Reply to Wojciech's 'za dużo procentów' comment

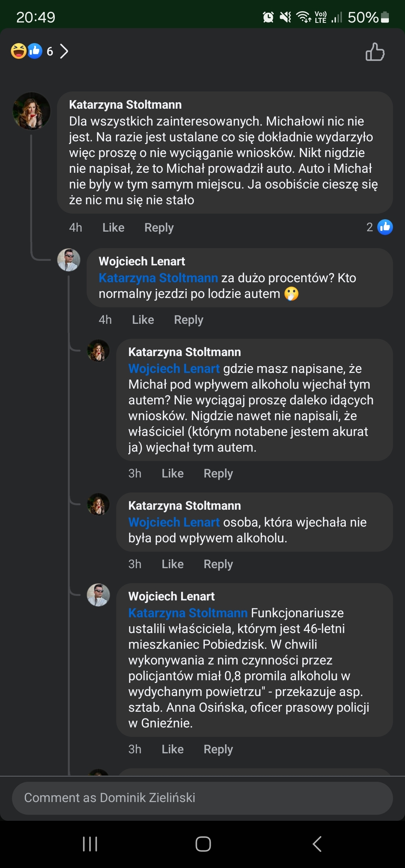(x=188, y=320)
